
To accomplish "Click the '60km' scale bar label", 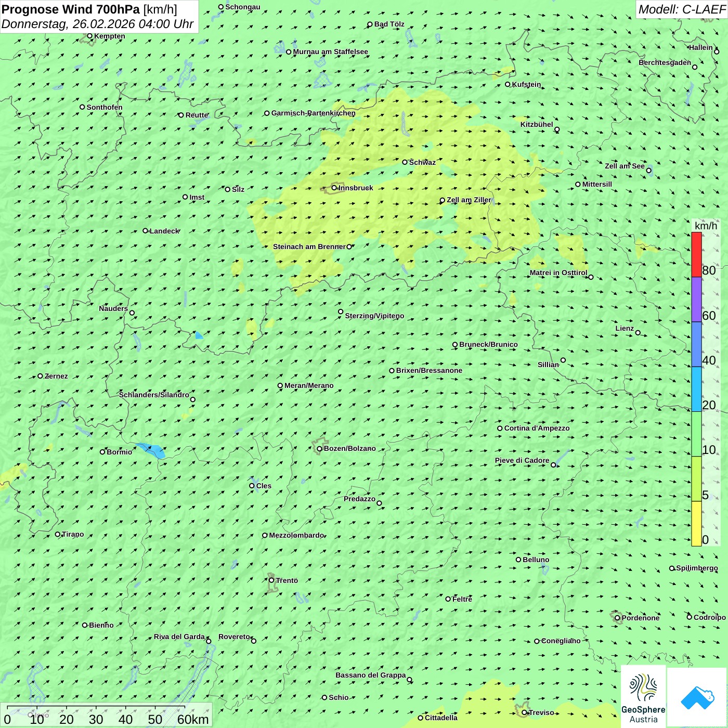I will coord(193,719).
